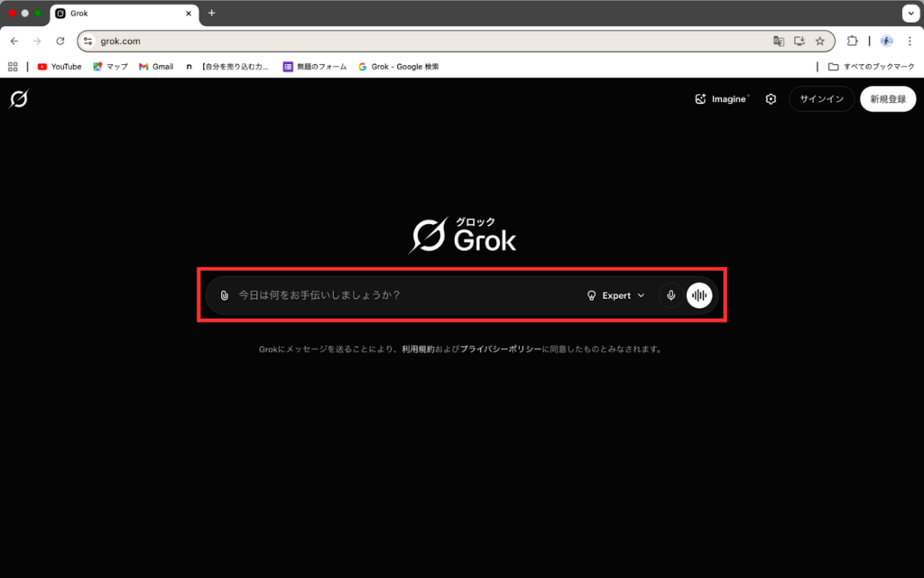Click the Imagine feature icon

(701, 98)
